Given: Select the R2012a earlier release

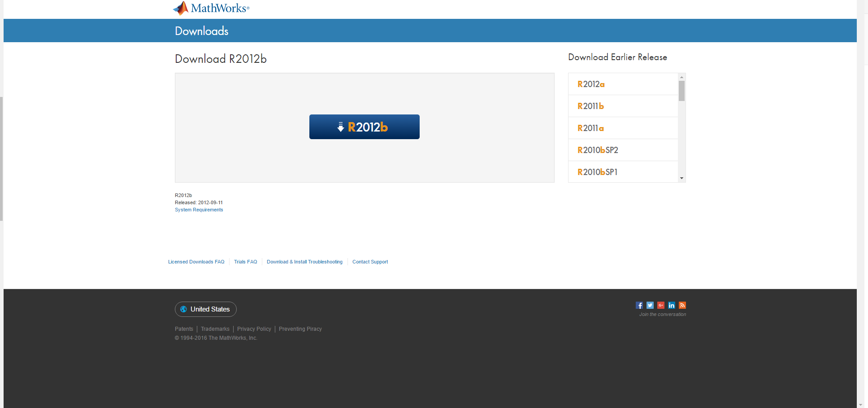Looking at the screenshot, I should [623, 84].
